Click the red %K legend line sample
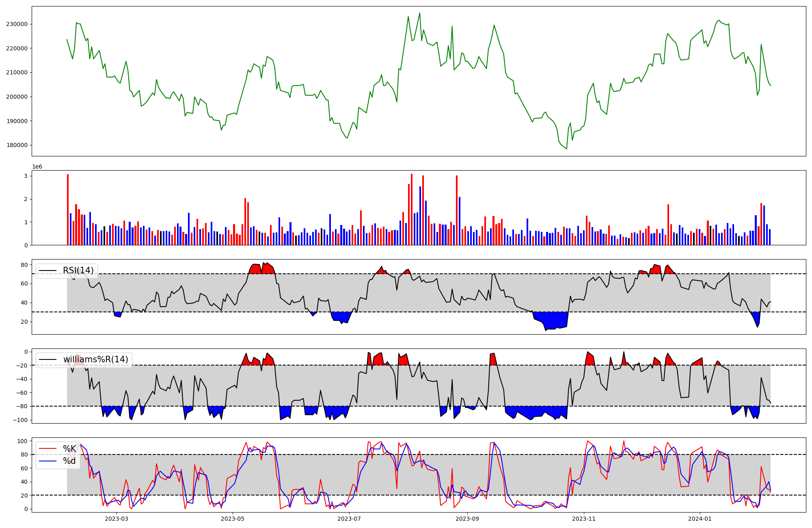Screen dimensions: 812x528 [48, 449]
